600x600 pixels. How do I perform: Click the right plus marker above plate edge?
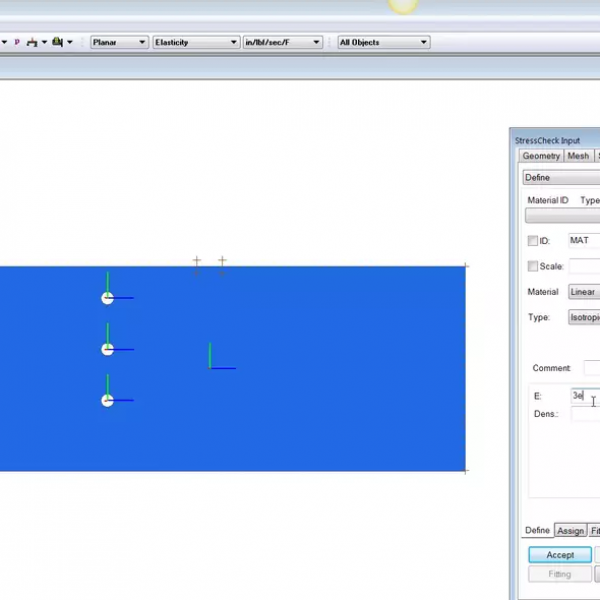click(x=222, y=261)
